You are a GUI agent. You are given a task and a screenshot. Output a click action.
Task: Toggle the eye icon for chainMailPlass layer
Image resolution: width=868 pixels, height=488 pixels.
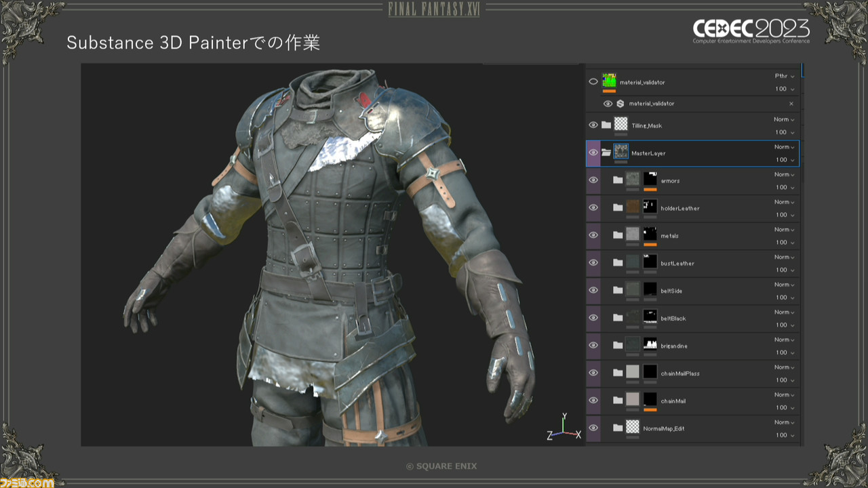click(593, 373)
